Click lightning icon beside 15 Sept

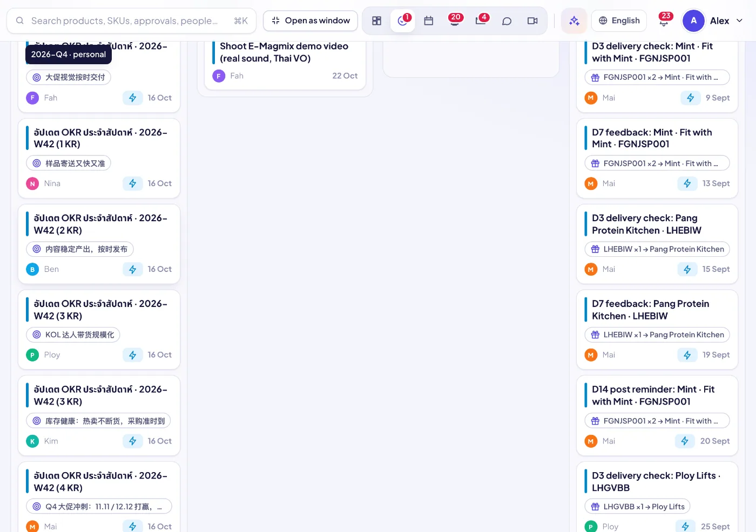click(687, 269)
